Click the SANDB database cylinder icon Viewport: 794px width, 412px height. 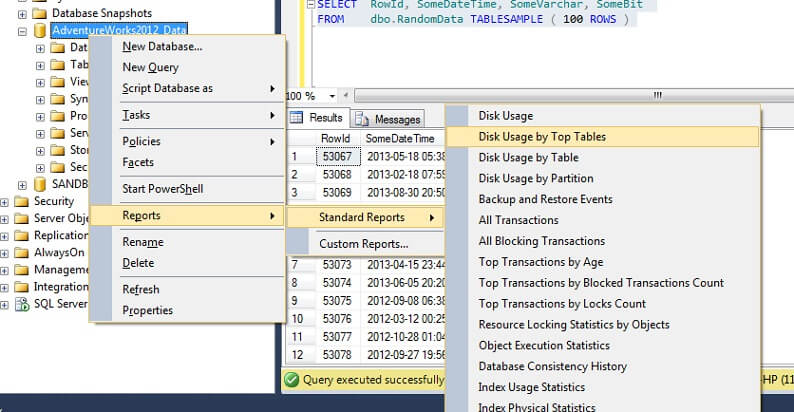[40, 184]
